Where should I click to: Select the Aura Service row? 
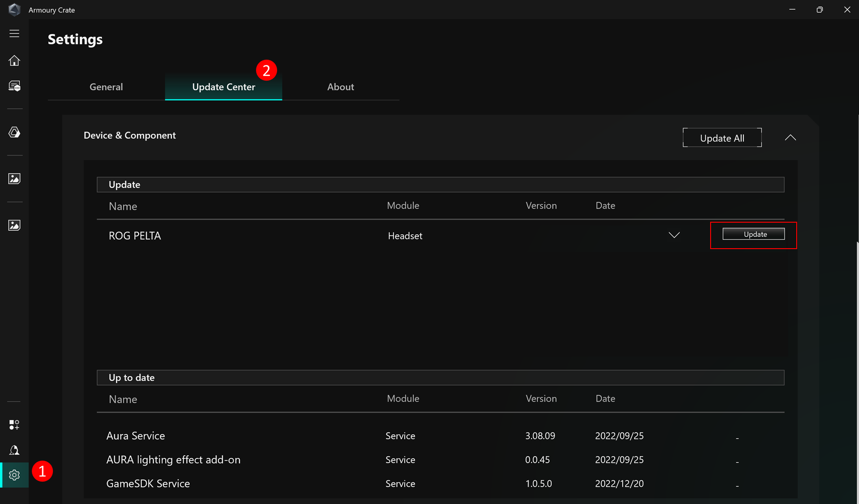[x=135, y=436]
